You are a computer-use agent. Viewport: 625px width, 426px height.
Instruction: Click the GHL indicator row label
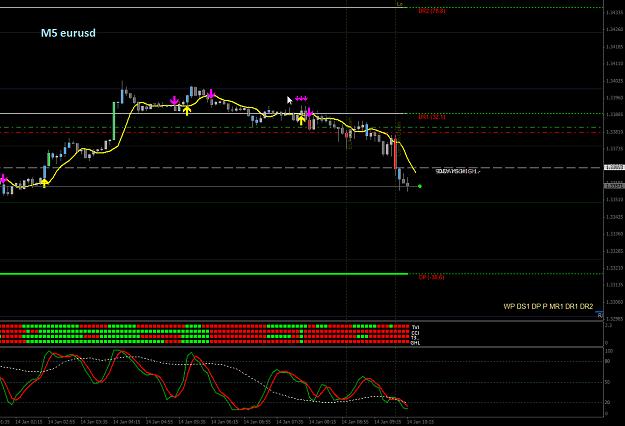pos(415,343)
